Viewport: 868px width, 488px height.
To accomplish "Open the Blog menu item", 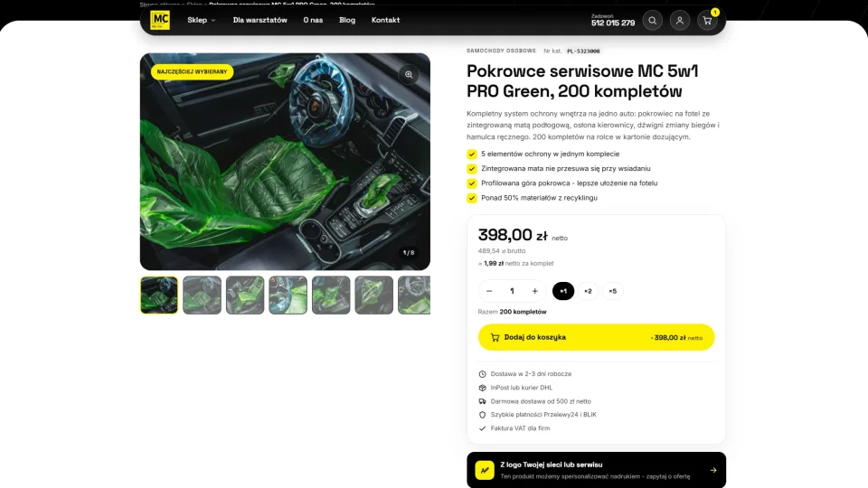I will (347, 20).
